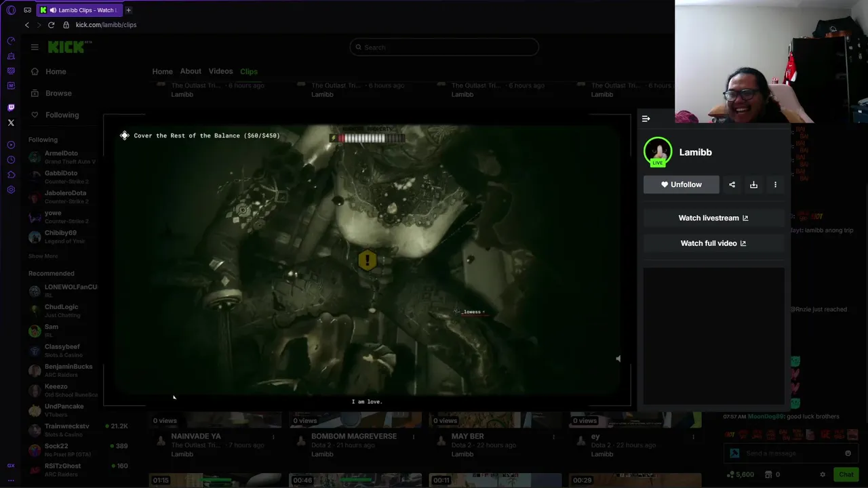This screenshot has width=868, height=488.
Task: Open options for the ey clip
Action: (694, 437)
